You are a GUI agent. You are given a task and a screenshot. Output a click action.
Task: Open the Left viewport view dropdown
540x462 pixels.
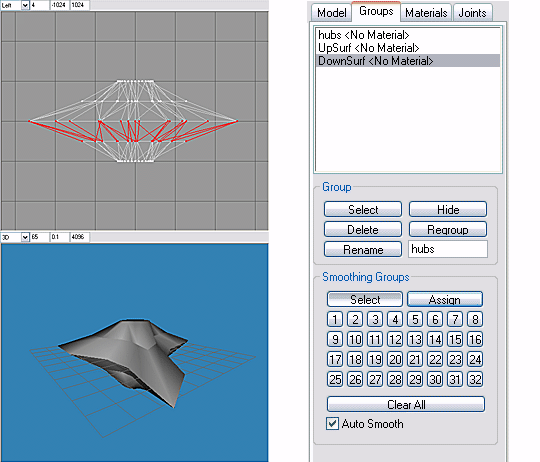point(25,5)
